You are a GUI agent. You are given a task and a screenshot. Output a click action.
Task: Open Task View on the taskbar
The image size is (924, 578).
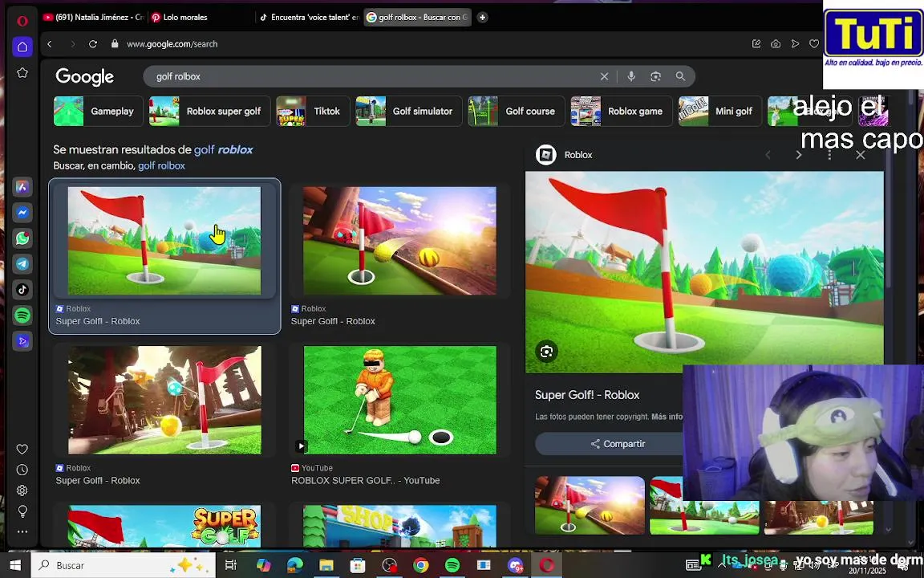pyautogui.click(x=231, y=565)
